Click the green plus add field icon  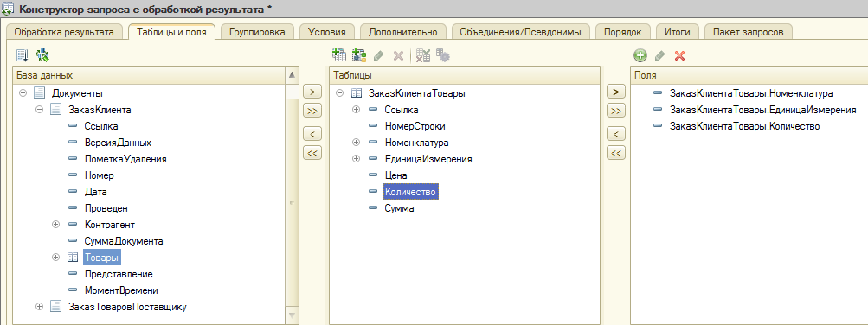tap(640, 55)
